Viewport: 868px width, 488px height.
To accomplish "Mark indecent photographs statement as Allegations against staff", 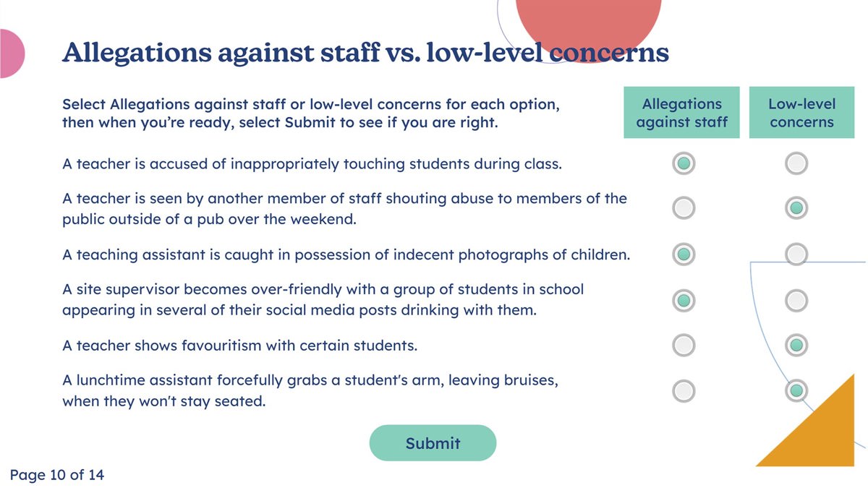I will tap(683, 254).
